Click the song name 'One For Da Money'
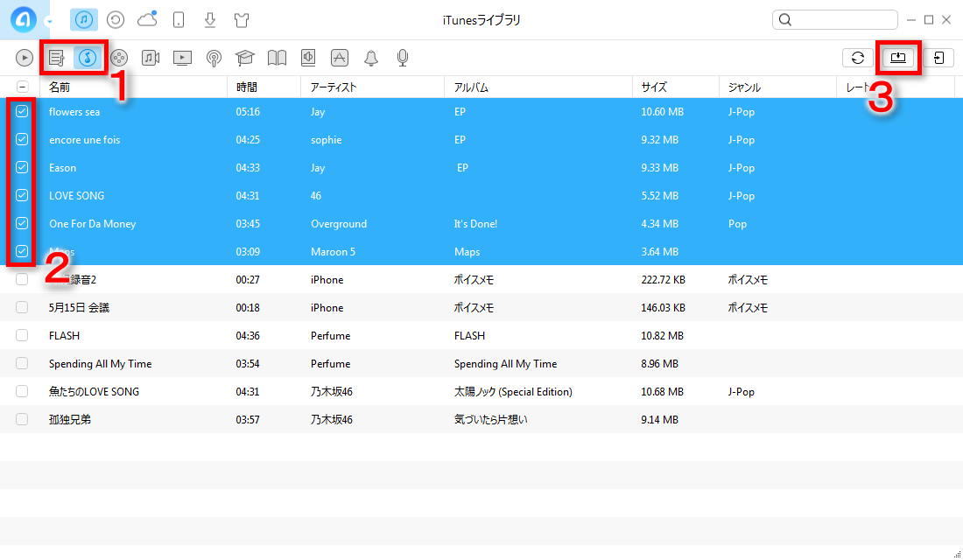963x560 pixels. (93, 223)
